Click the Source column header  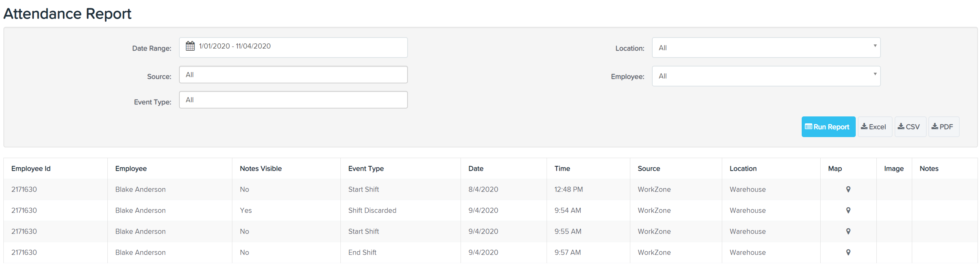(x=649, y=168)
